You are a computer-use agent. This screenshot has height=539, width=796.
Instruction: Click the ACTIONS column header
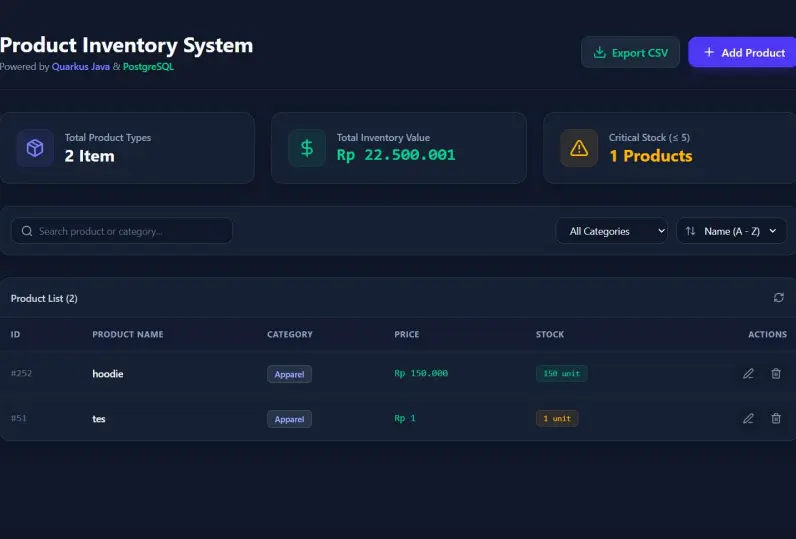pos(767,334)
